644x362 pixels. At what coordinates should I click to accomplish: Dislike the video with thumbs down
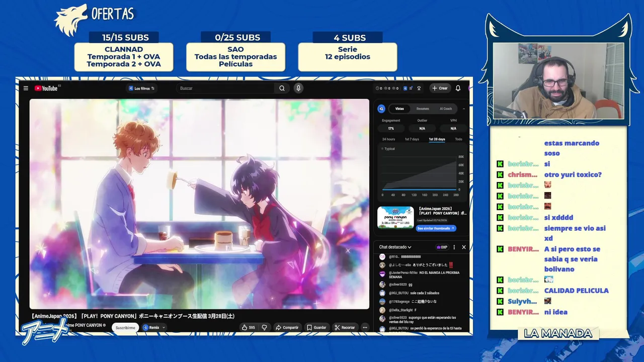[264, 327]
